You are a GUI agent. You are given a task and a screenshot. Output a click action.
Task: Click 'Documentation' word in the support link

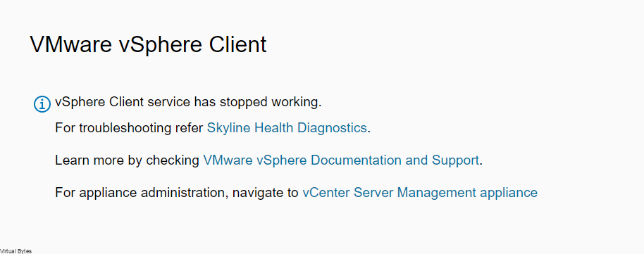pyautogui.click(x=355, y=160)
